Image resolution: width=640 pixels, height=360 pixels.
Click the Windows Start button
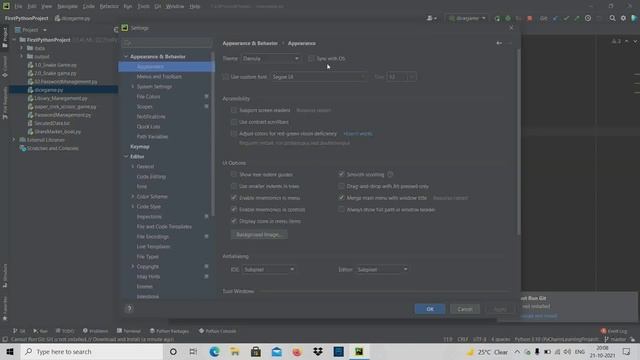pyautogui.click(x=10, y=351)
